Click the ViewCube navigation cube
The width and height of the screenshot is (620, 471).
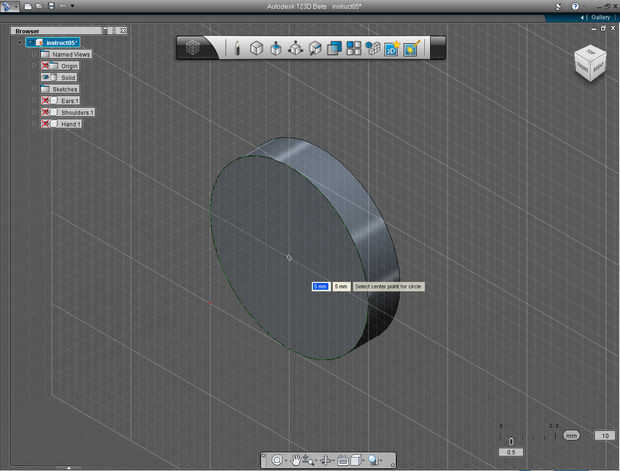point(590,63)
